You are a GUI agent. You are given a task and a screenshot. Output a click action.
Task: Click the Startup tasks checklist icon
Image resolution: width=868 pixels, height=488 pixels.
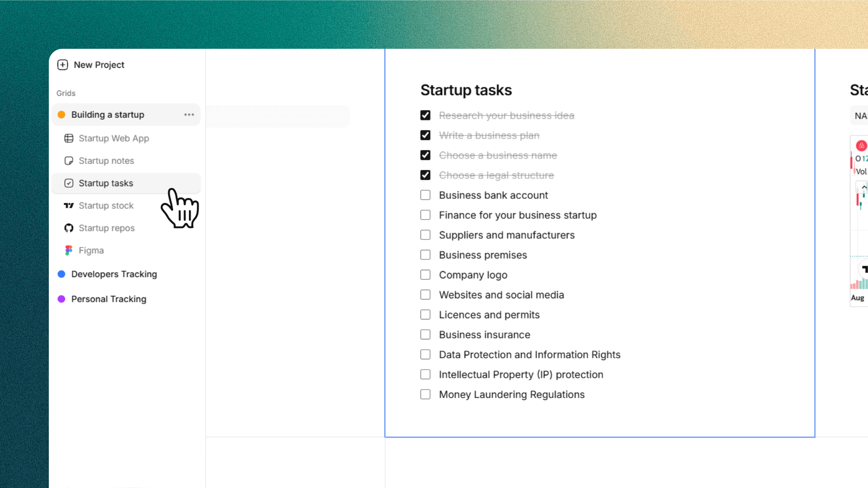click(x=69, y=183)
